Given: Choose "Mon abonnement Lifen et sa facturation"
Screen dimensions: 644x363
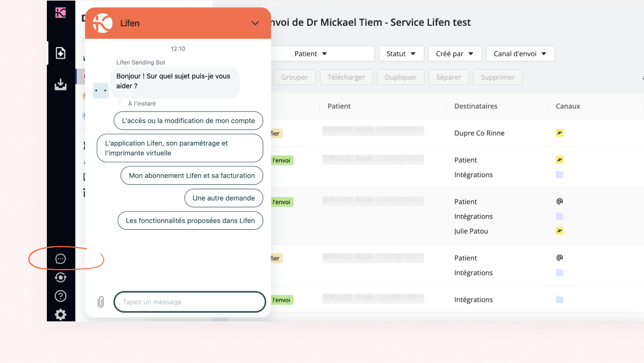Looking at the screenshot, I should 192,175.
